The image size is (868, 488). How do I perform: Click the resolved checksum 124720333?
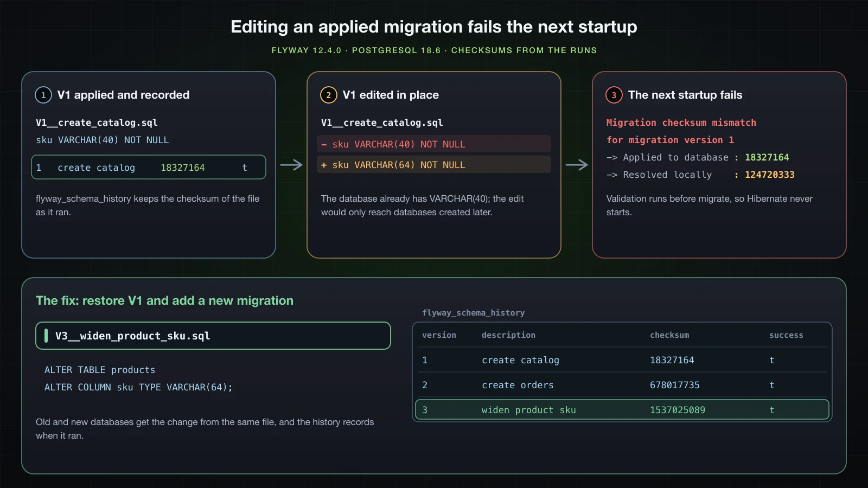[769, 175]
